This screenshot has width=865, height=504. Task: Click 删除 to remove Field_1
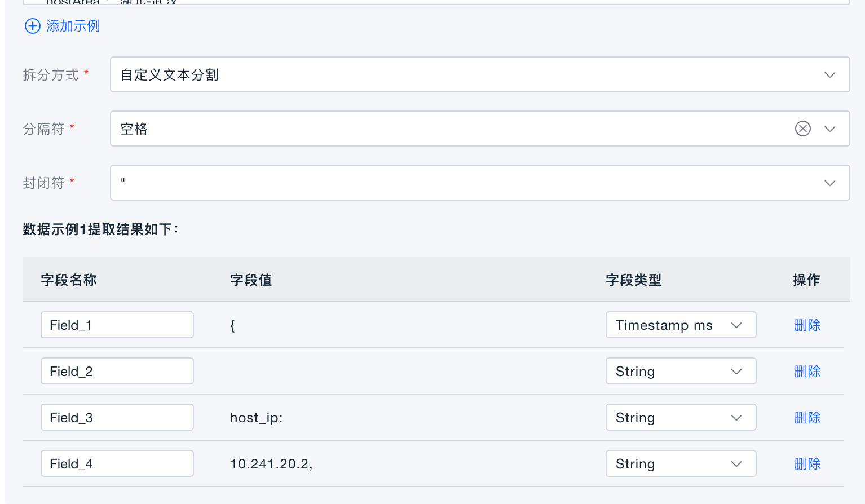tap(807, 325)
